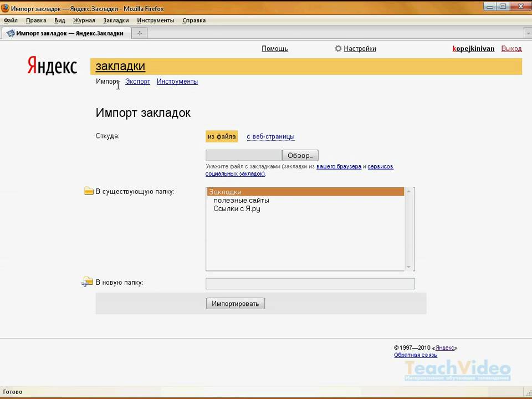Maximize the Firefox window
Screen dimensions: 532x399
point(503,6)
